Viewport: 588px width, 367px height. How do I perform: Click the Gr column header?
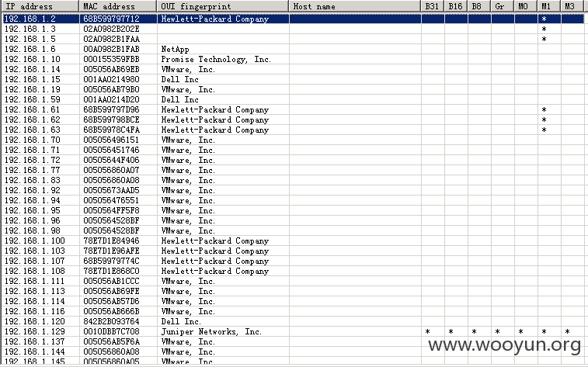(x=502, y=6)
